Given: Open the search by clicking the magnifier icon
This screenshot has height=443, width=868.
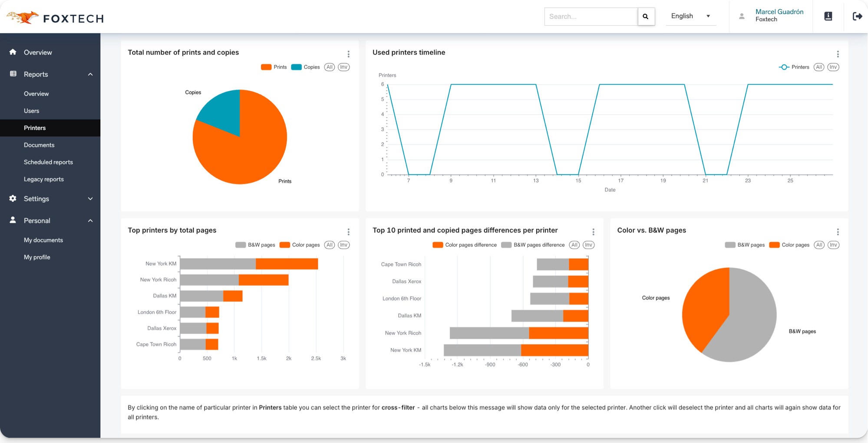Looking at the screenshot, I should (646, 16).
